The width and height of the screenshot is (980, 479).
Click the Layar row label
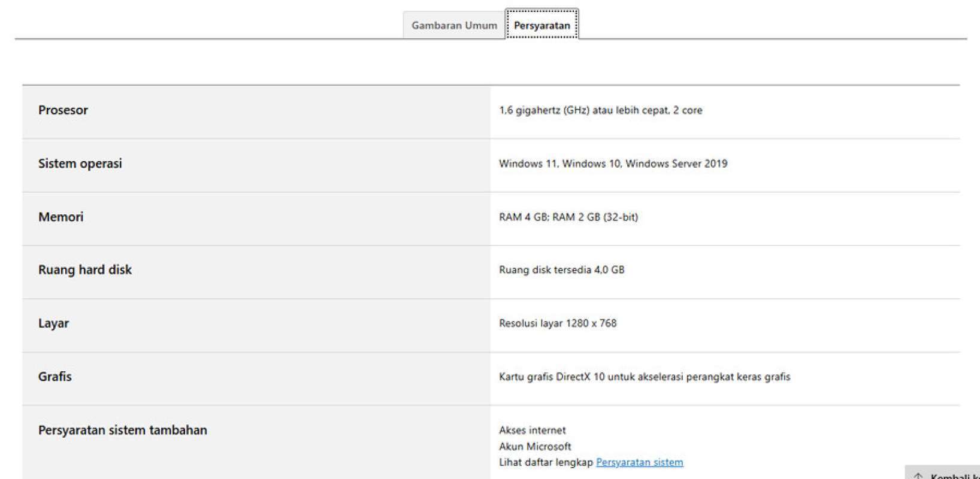tap(53, 323)
